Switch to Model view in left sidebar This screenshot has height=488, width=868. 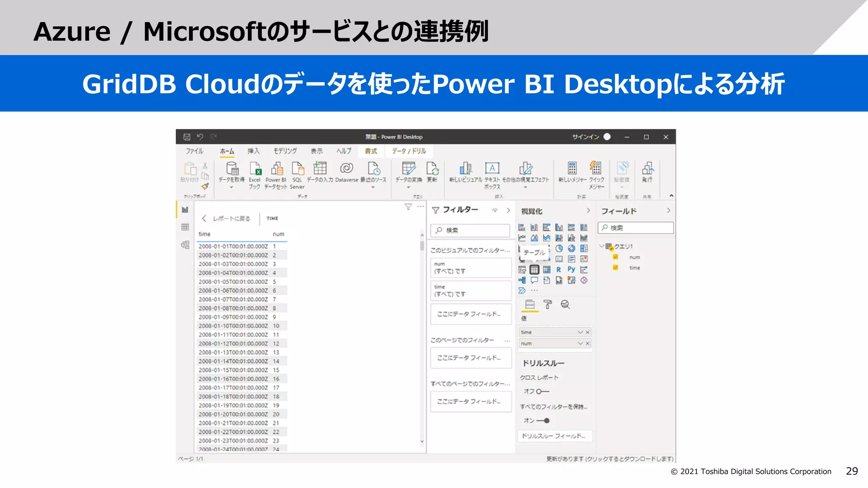(x=185, y=245)
